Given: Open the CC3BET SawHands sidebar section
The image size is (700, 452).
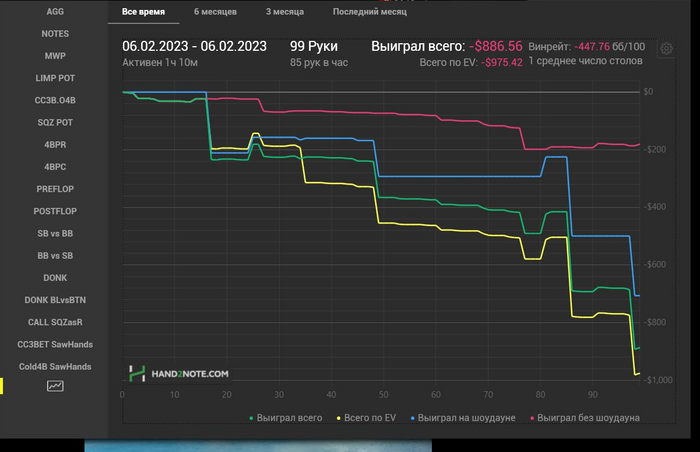Looking at the screenshot, I should [x=55, y=344].
